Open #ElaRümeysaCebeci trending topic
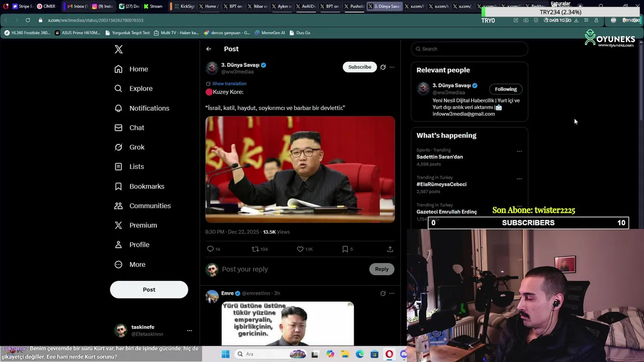The image size is (644, 362). (441, 184)
